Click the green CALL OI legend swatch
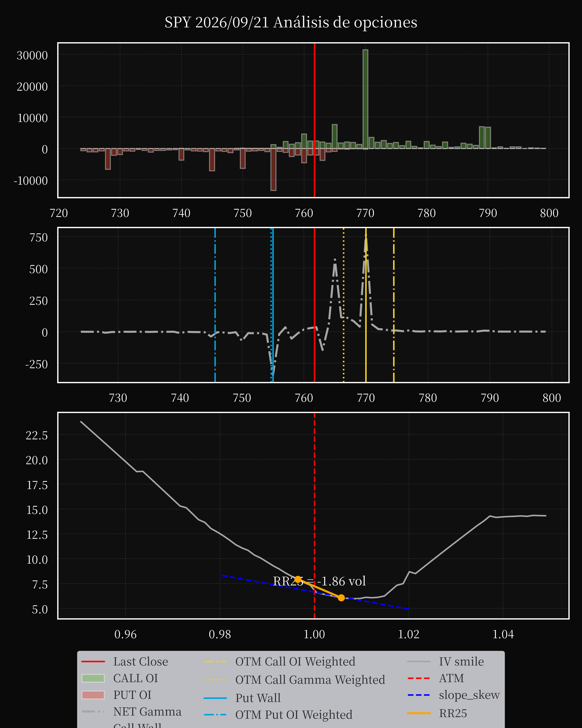 (93, 678)
